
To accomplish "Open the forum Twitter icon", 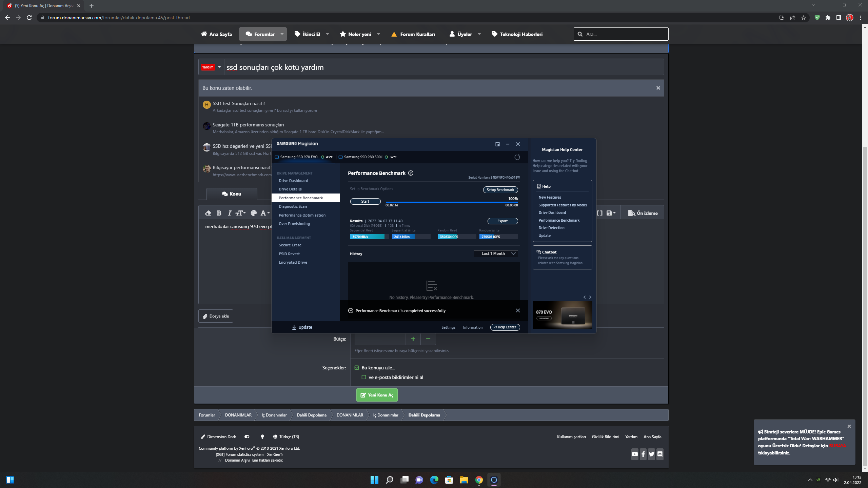I will 651,454.
